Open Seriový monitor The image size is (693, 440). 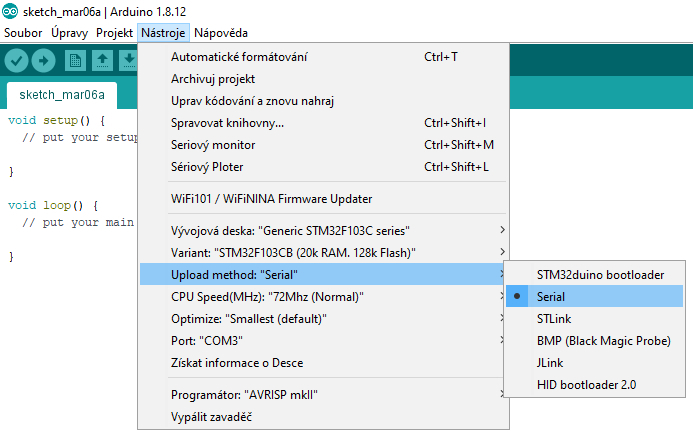tap(324, 145)
